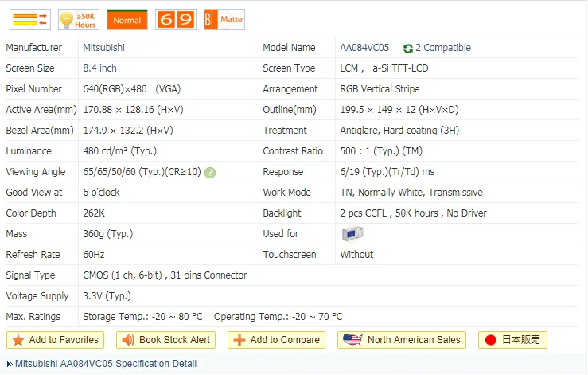The image size is (588, 375).
Task: Click the US flag icon
Action: [352, 340]
